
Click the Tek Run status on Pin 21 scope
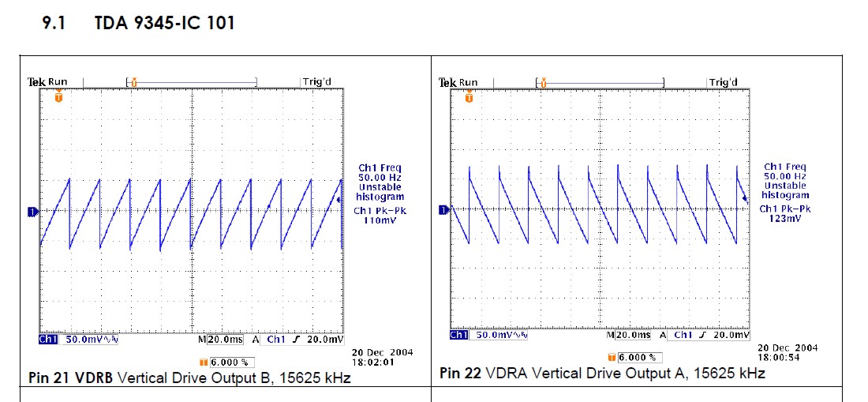(48, 81)
